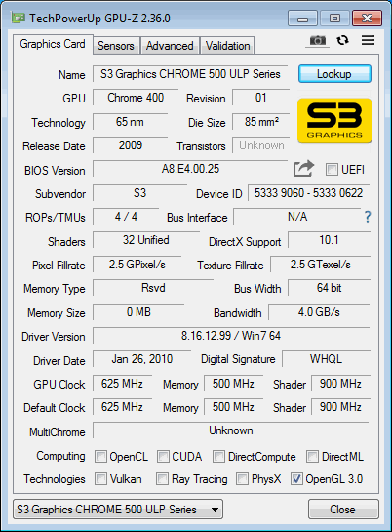
Task: Toggle the OpenGL 3.0 checkbox
Action: [x=296, y=479]
